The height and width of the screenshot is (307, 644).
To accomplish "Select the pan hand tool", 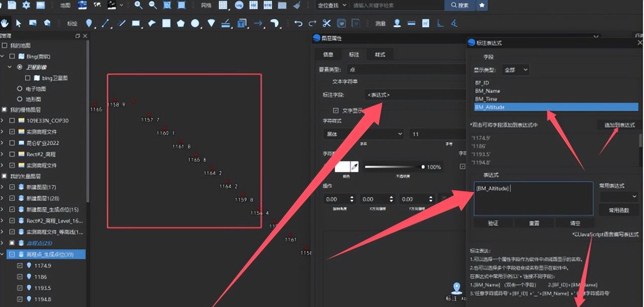I will coord(5,23).
